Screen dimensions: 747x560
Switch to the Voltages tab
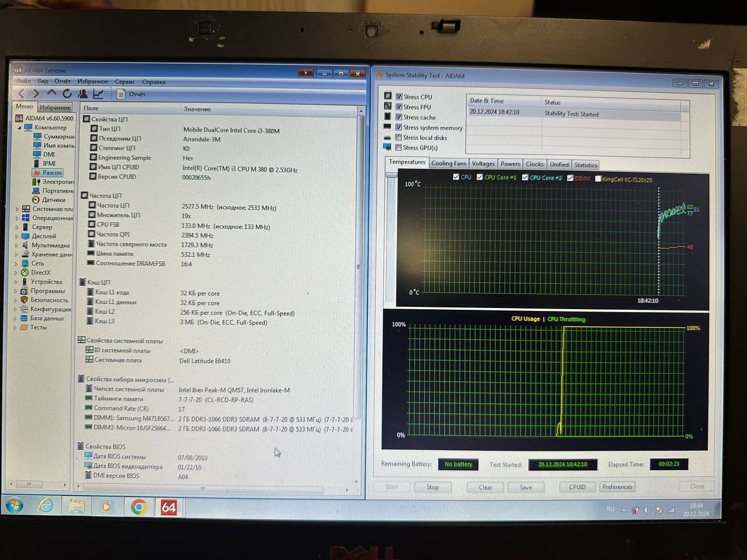pos(483,164)
